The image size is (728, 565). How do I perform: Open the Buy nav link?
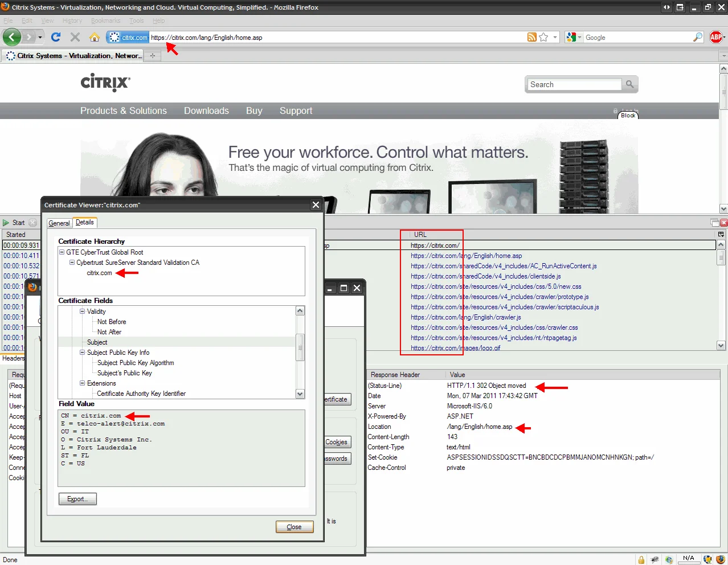pyautogui.click(x=254, y=111)
